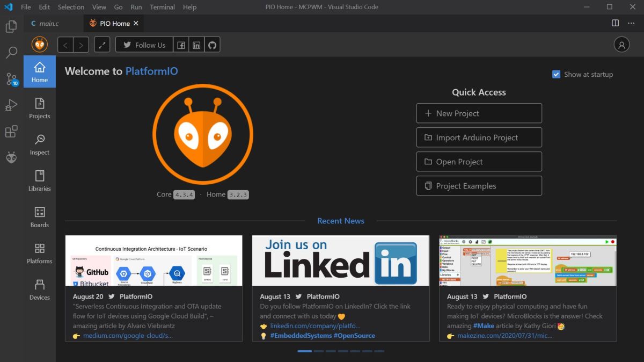Open Extensions view in activity bar
This screenshot has width=644, height=362.
pyautogui.click(x=11, y=132)
